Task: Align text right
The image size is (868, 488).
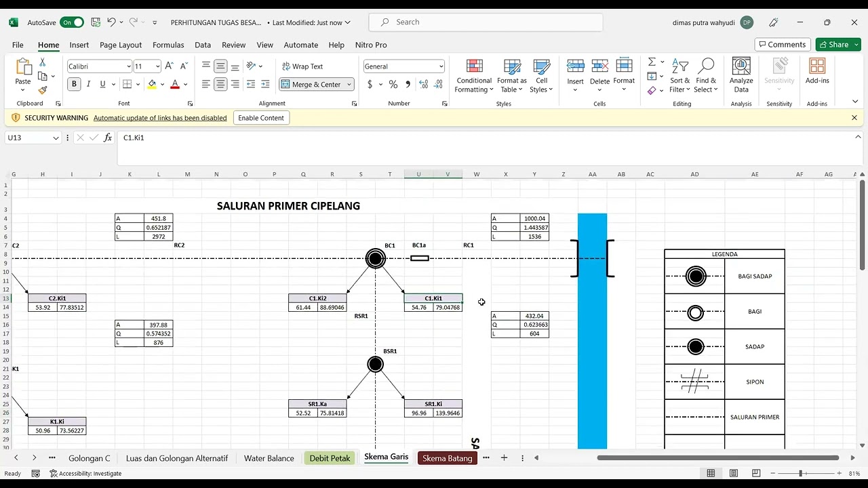Action: 235,84
